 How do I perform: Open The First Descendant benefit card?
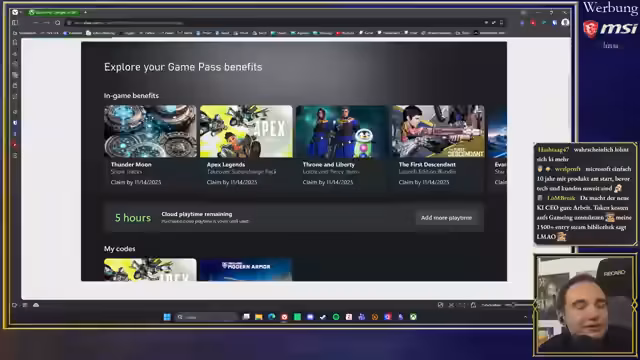click(x=438, y=147)
